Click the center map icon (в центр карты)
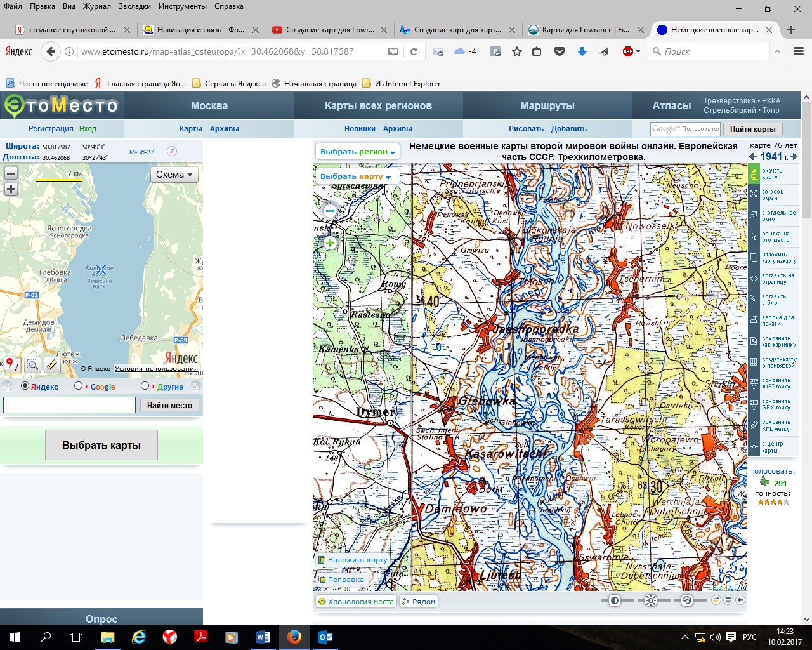 754,447
